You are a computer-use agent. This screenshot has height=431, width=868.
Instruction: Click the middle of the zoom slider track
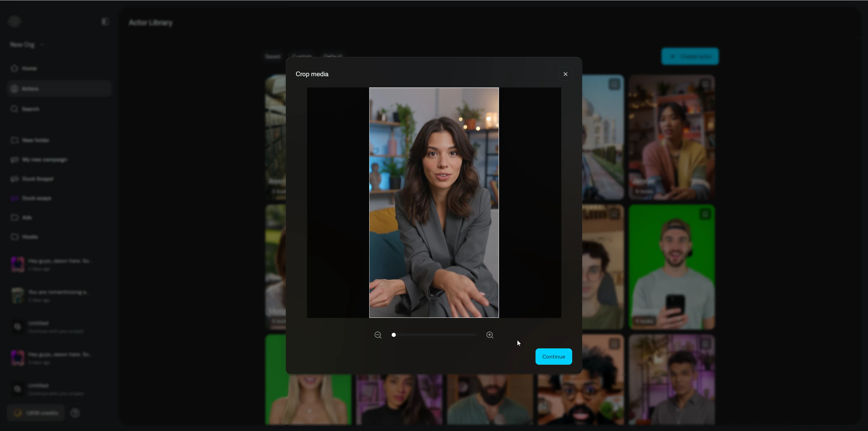(x=434, y=335)
